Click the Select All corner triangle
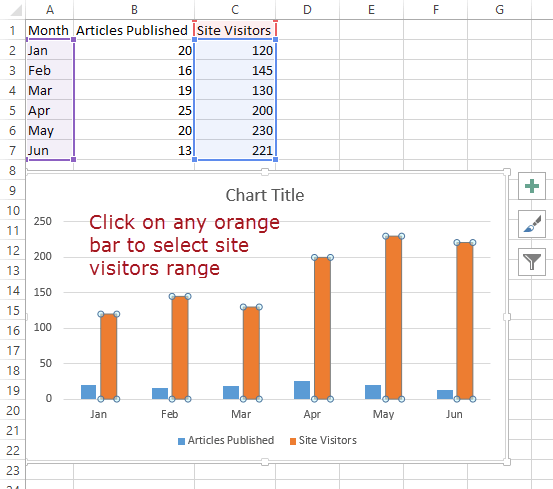 point(16,10)
